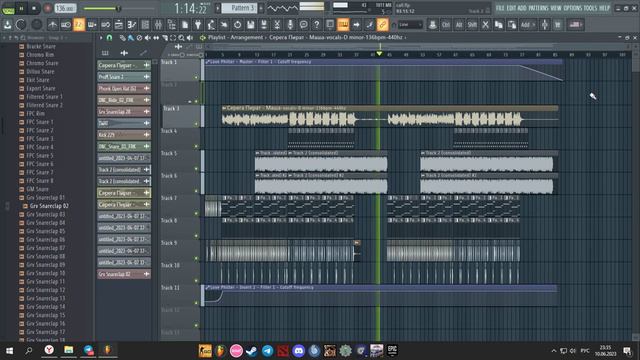Open the Track 2 (consolidated) clip menu on Track 5

tap(422, 153)
